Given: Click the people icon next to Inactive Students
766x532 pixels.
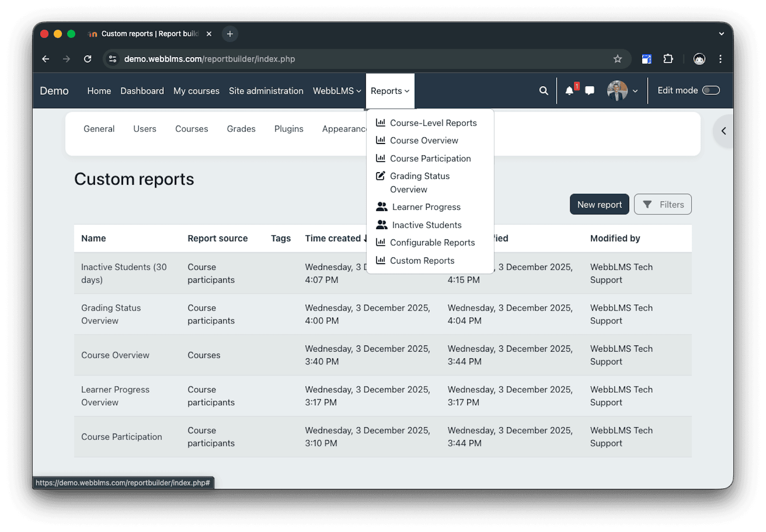Looking at the screenshot, I should tap(381, 224).
